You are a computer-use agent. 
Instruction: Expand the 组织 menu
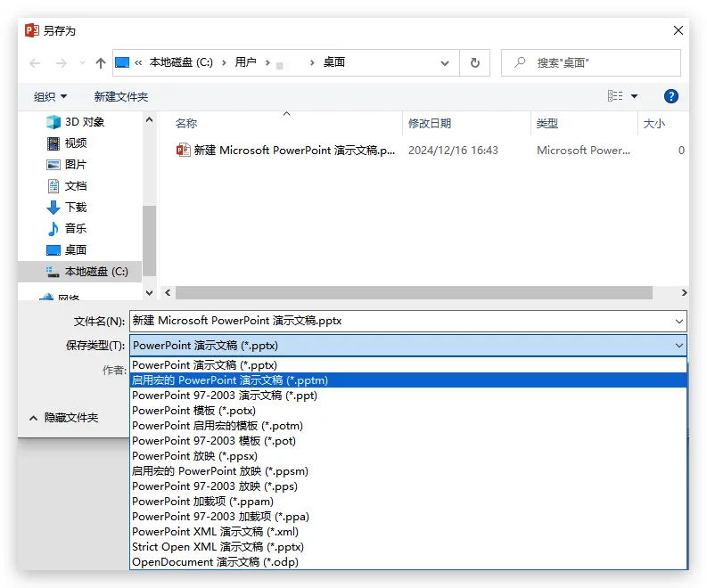50,96
